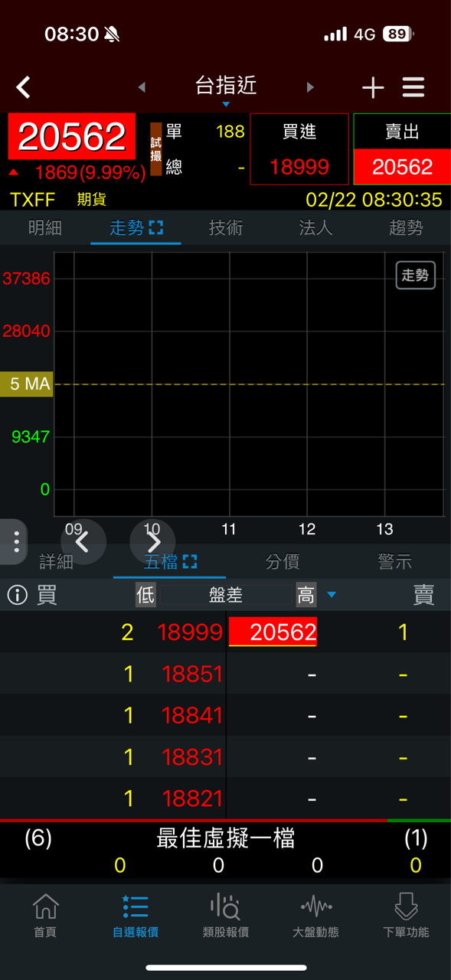Toggle the 走勢 chart mode button
This screenshot has height=980, width=451.
pos(416,276)
